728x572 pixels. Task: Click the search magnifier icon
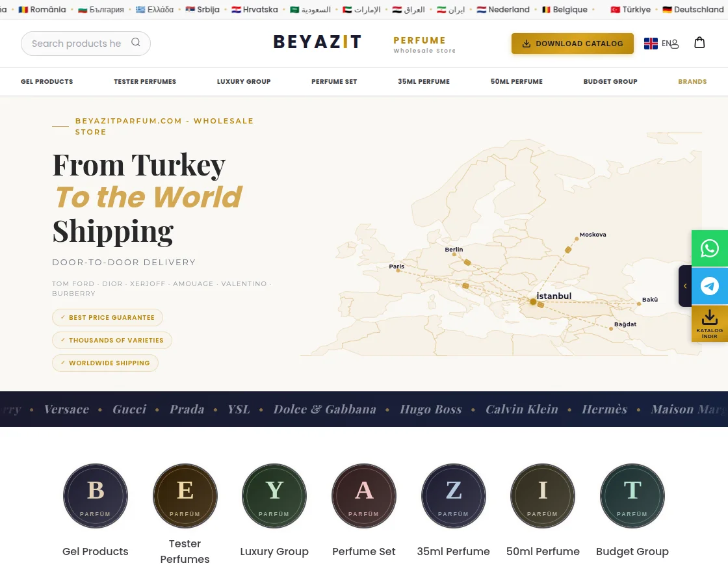click(x=136, y=42)
